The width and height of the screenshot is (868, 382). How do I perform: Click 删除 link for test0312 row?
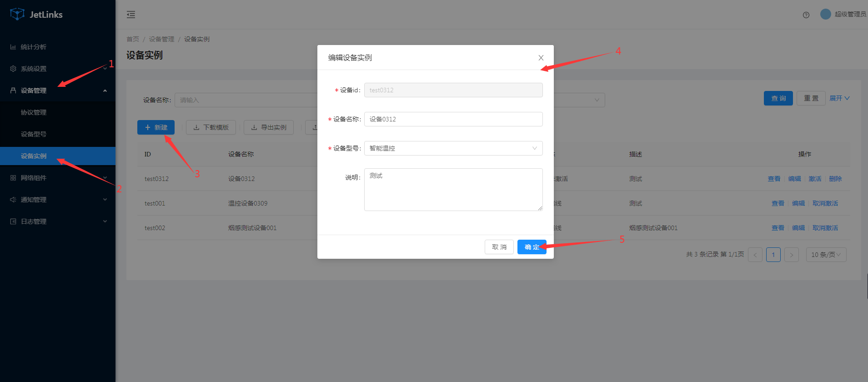(x=835, y=179)
